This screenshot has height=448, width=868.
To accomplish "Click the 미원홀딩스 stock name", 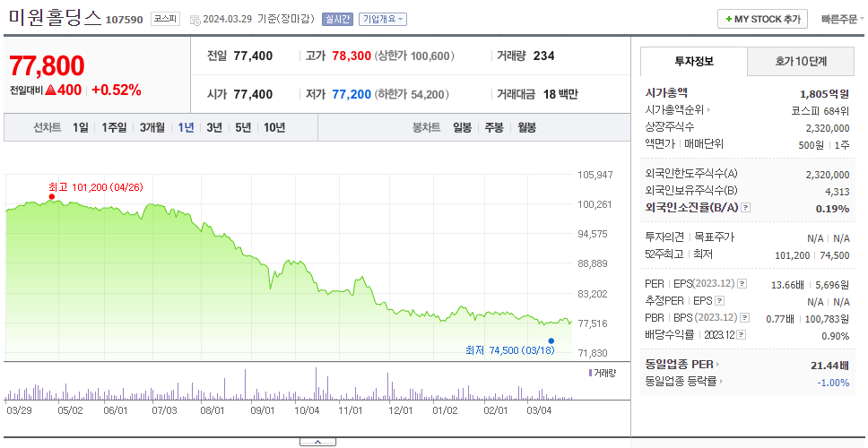I will coord(55,18).
